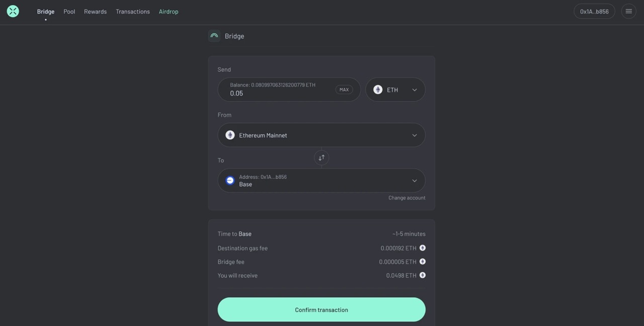Expand the From network dropdown
The image size is (644, 326).
click(x=414, y=135)
